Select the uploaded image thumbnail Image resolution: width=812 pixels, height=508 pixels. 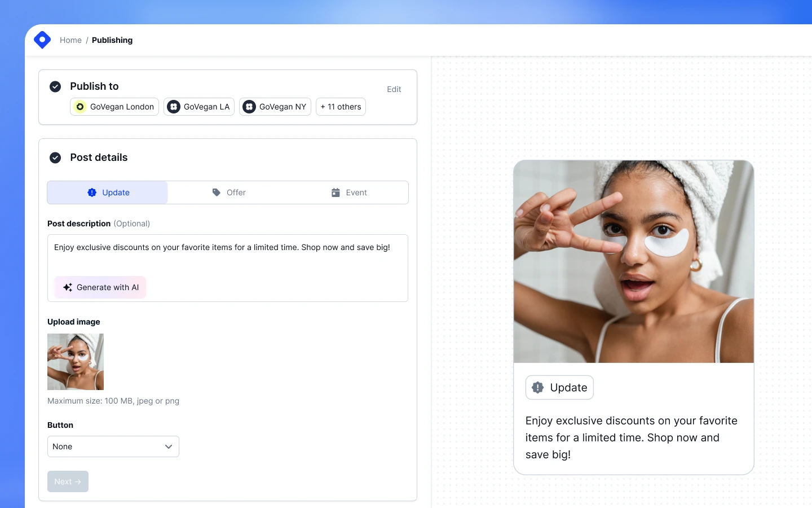click(75, 362)
